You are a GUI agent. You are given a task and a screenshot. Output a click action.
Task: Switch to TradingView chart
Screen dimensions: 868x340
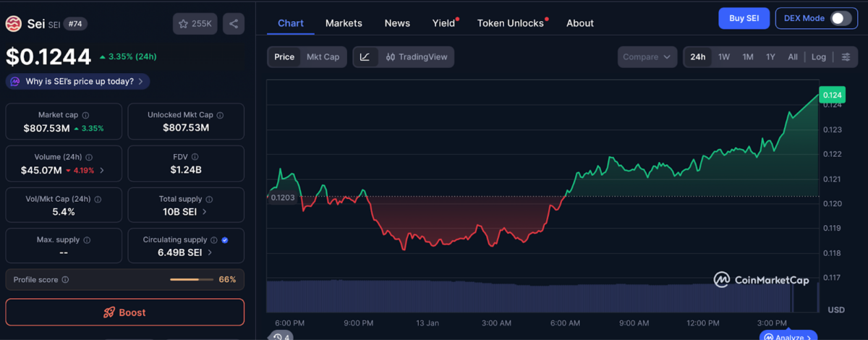417,57
